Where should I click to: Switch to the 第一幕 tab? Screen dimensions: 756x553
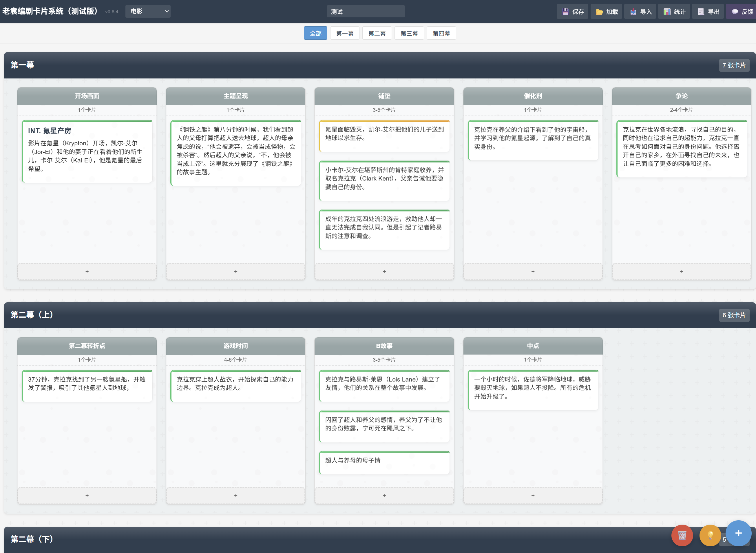click(344, 33)
